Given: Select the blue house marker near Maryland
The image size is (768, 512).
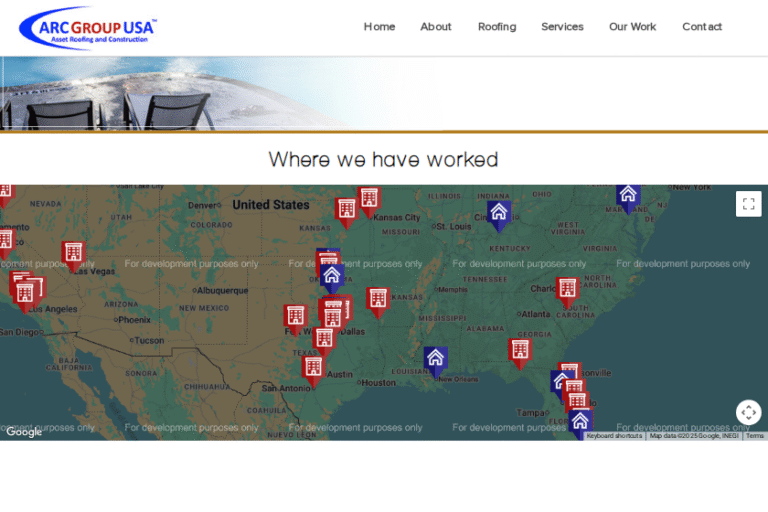Looking at the screenshot, I should [627, 195].
